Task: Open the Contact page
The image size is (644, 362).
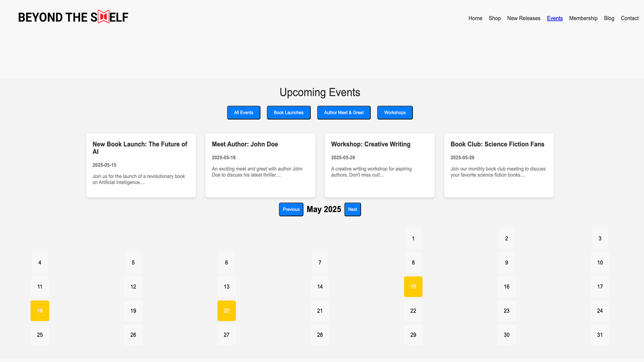Action: [x=630, y=18]
